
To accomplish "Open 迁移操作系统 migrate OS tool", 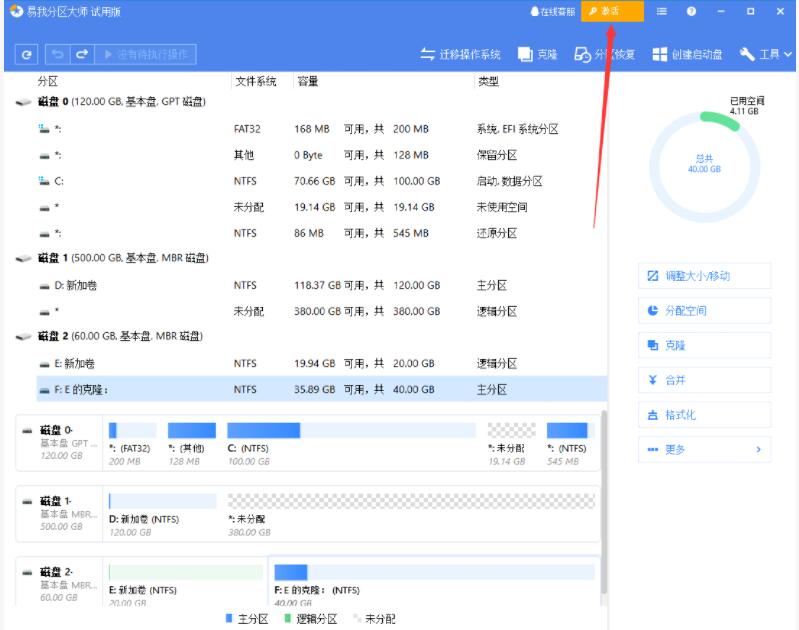I will pyautogui.click(x=460, y=55).
